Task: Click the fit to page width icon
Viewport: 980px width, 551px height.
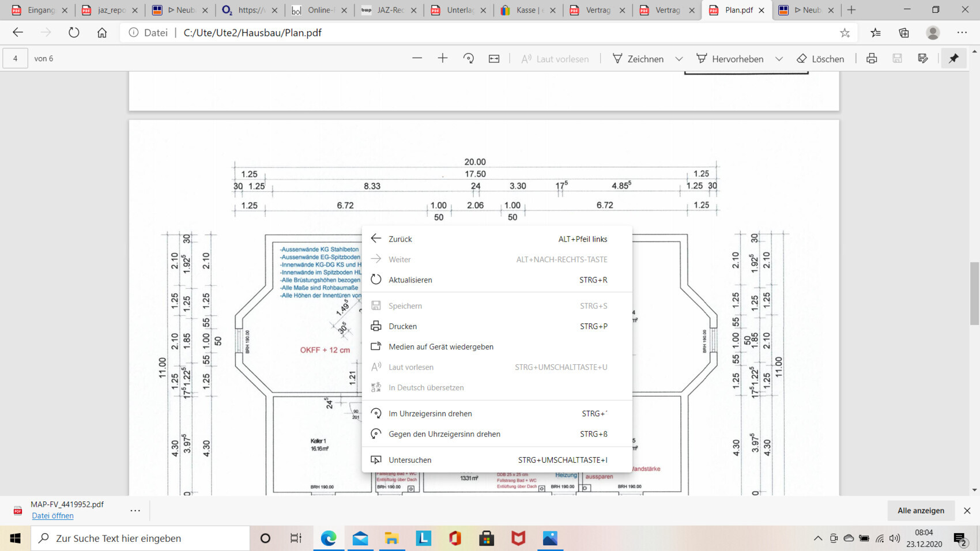Action: click(494, 58)
